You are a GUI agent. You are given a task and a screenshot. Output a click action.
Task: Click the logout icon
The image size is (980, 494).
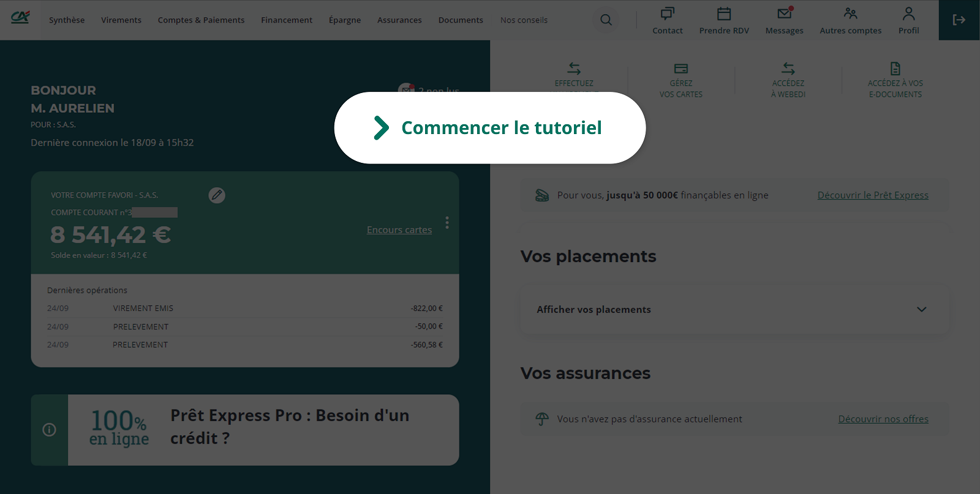pos(959,20)
